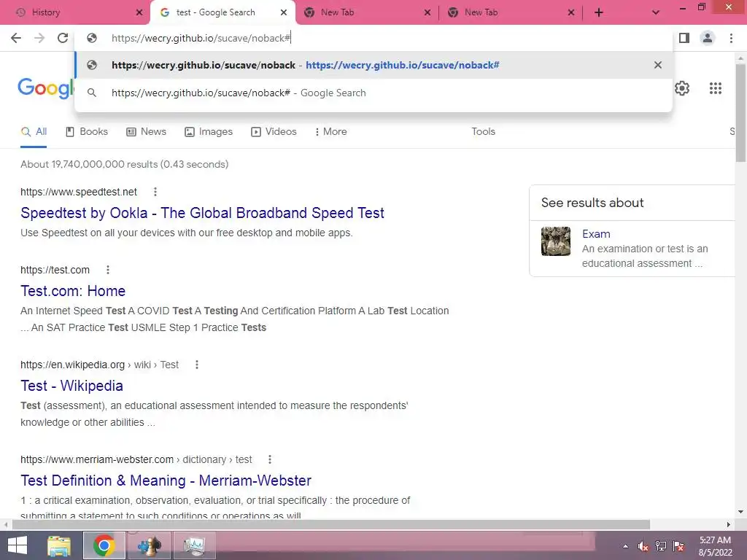Click the scrollbar right arrow
The image size is (747, 560).
click(729, 524)
